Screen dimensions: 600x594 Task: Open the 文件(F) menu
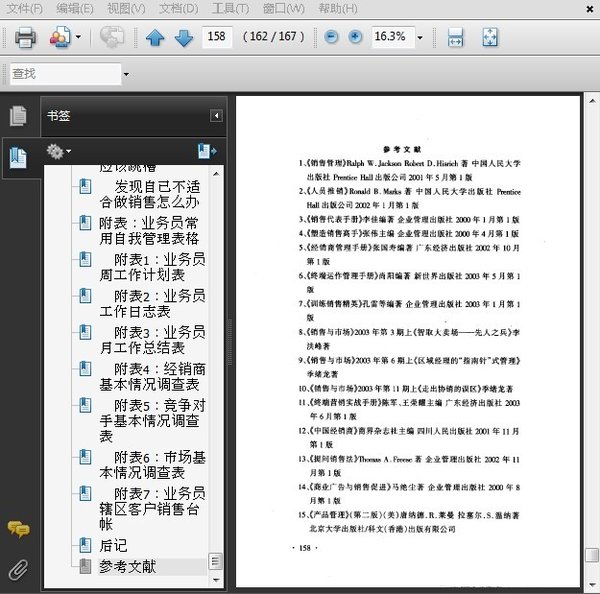point(24,9)
